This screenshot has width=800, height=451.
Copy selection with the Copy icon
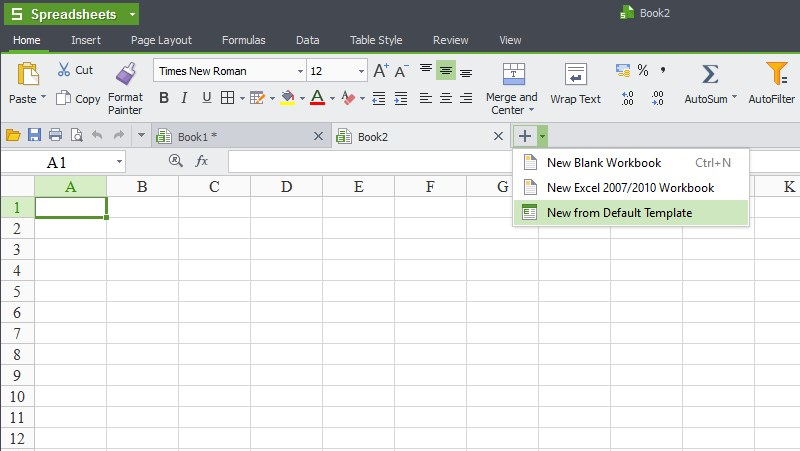tap(63, 97)
